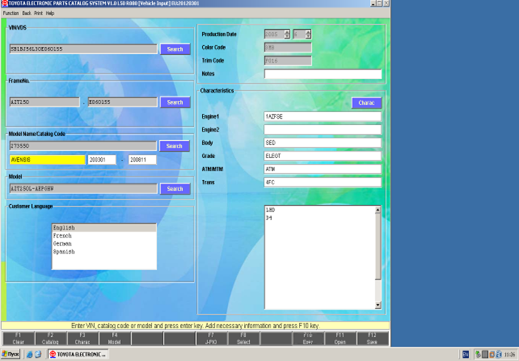Click the characteristics list scrollbar down arrow
519x361 pixels.
pos(378,305)
